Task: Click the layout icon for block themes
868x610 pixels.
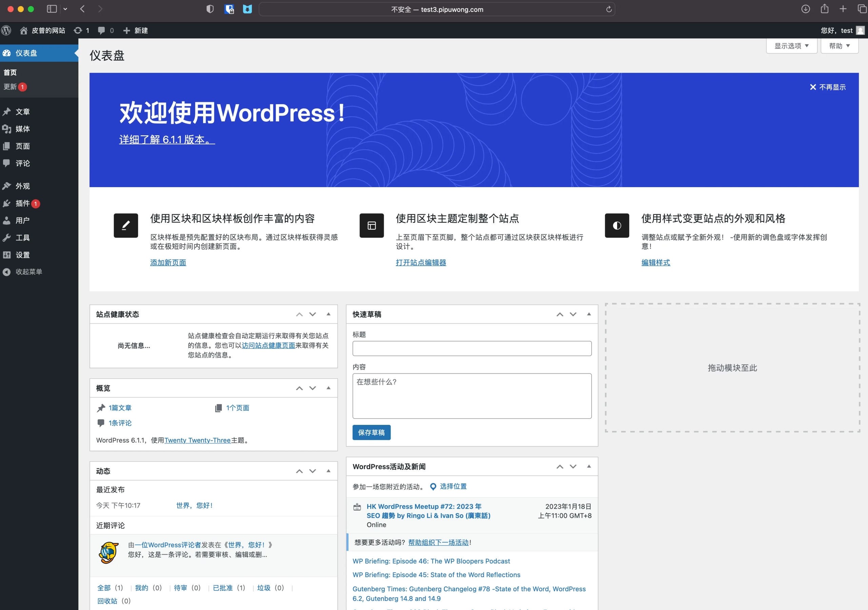Action: pyautogui.click(x=372, y=225)
